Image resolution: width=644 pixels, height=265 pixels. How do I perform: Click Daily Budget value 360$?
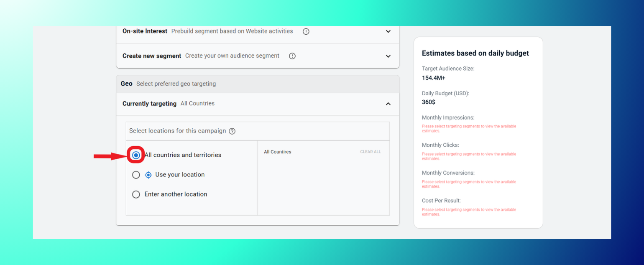point(429,102)
